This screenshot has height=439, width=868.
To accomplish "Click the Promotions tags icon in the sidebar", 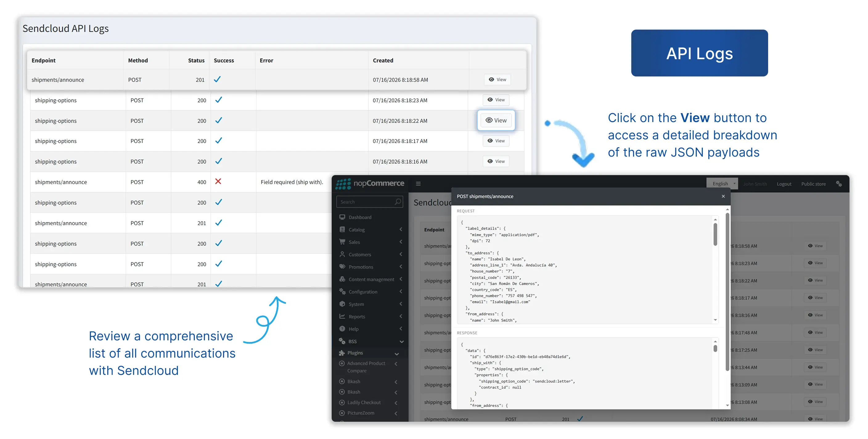I will pyautogui.click(x=342, y=266).
